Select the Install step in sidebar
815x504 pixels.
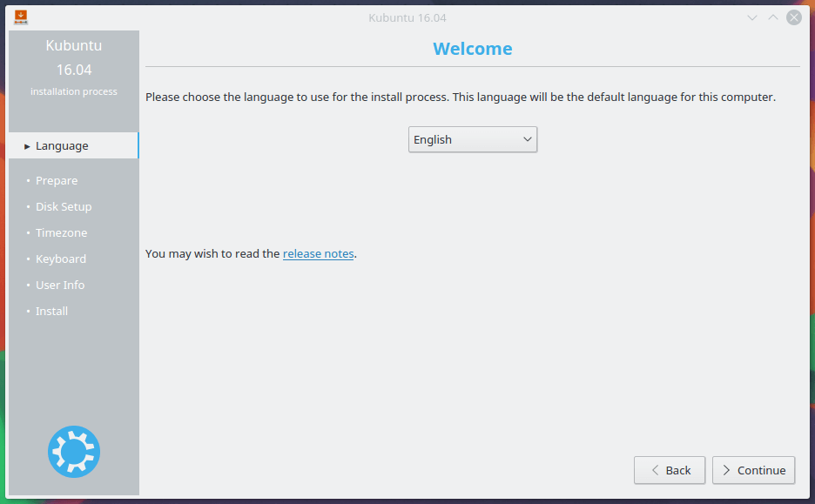pyautogui.click(x=51, y=311)
